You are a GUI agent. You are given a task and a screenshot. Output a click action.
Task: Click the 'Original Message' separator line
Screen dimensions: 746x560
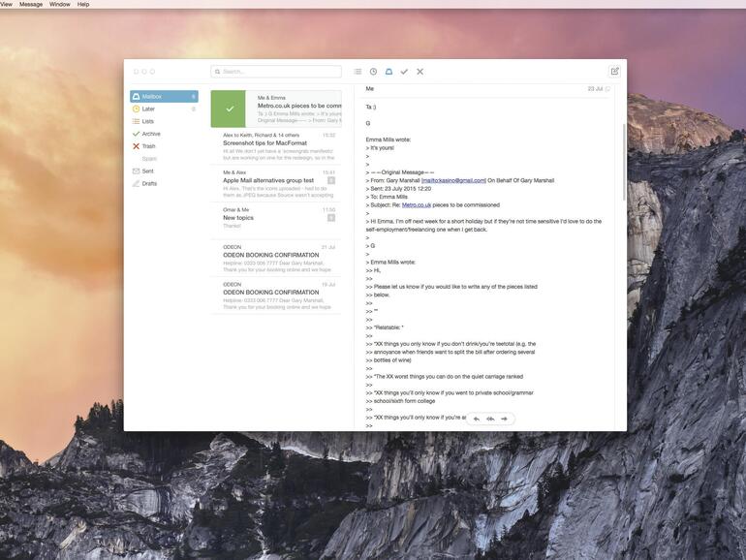tap(400, 172)
